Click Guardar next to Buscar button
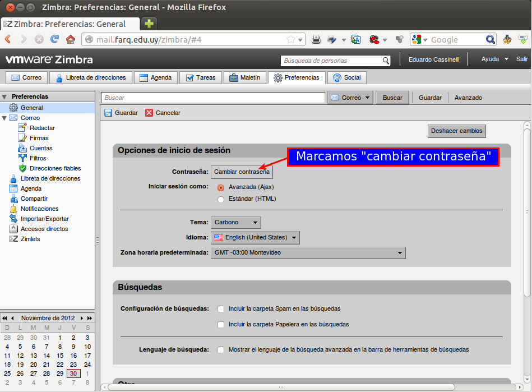532x392 pixels. pos(430,98)
